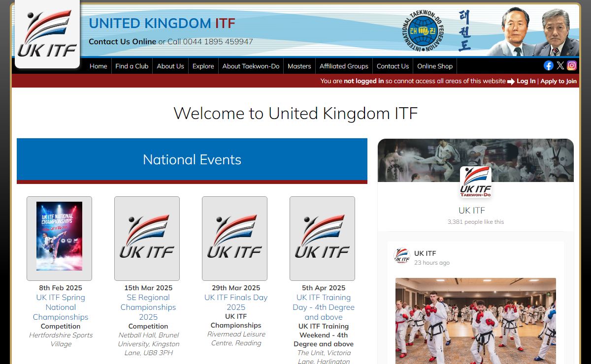Open the Spring National Championships poster thumbnail
Viewport: 591px width, 364px height.
click(59, 236)
